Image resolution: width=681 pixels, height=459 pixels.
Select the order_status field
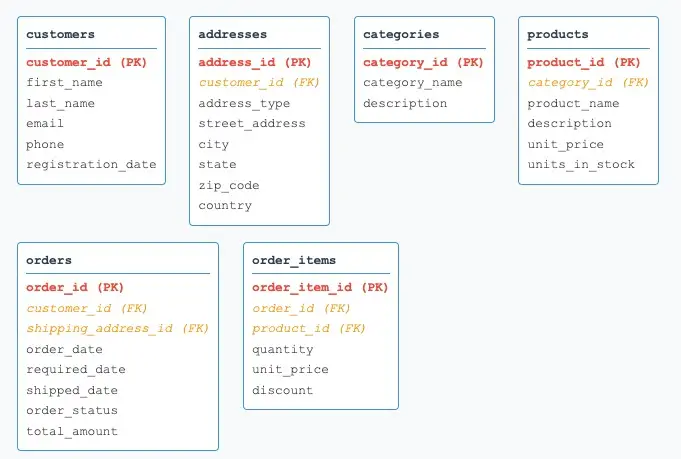(x=72, y=410)
